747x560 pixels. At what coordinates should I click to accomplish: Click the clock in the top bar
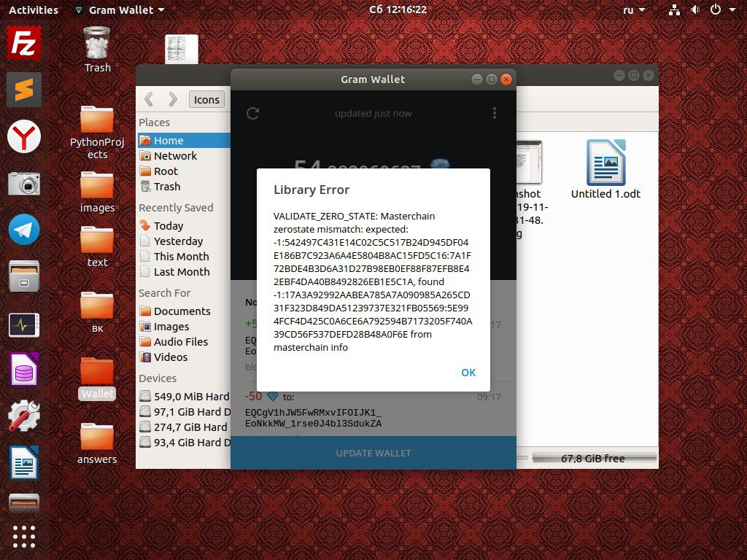[398, 9]
